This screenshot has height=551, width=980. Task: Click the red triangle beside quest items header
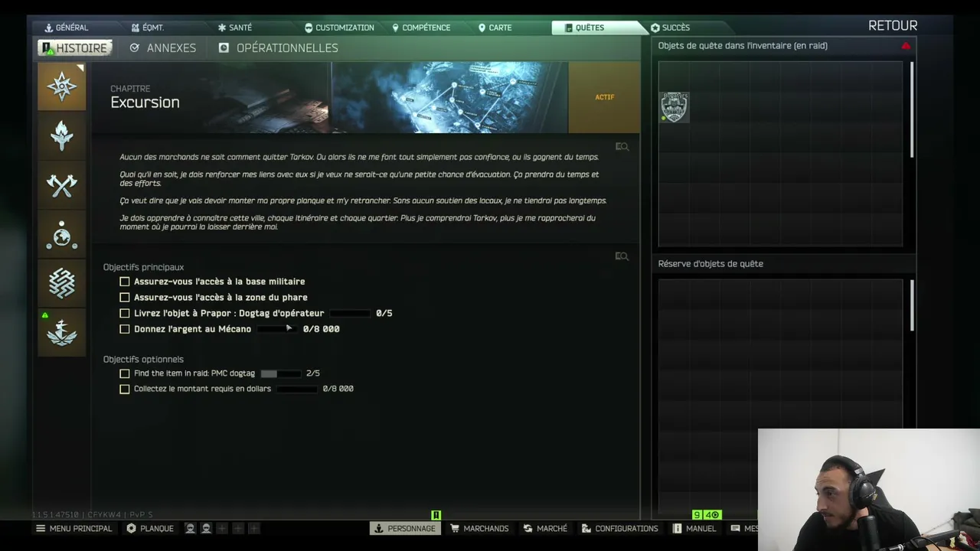pos(906,46)
